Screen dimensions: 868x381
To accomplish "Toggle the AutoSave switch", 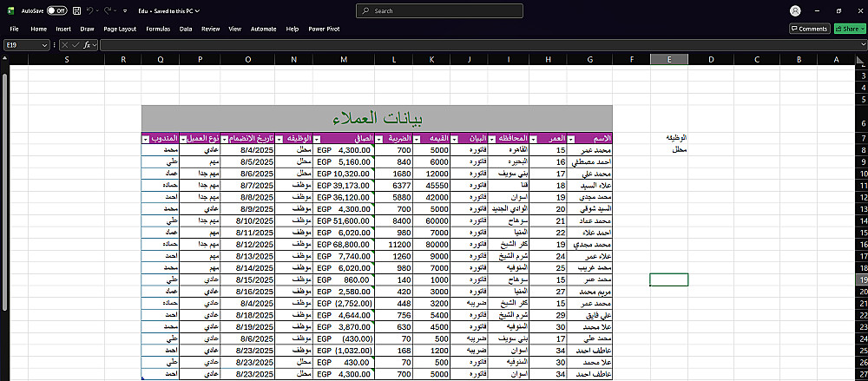I will (56, 10).
